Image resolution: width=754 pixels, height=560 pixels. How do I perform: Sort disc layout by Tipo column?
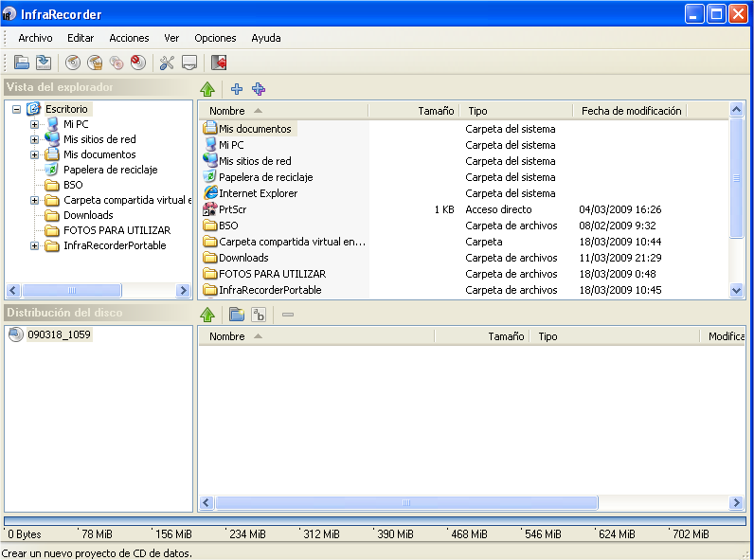click(x=615, y=336)
